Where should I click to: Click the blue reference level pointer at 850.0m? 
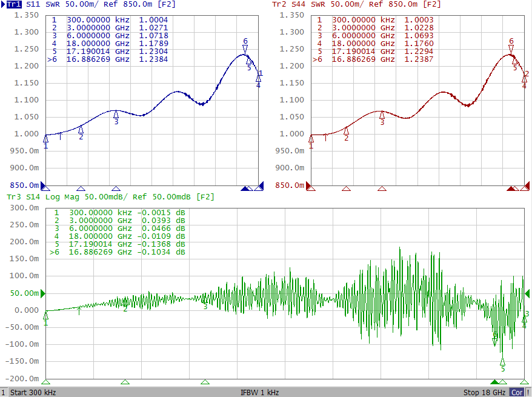44,185
